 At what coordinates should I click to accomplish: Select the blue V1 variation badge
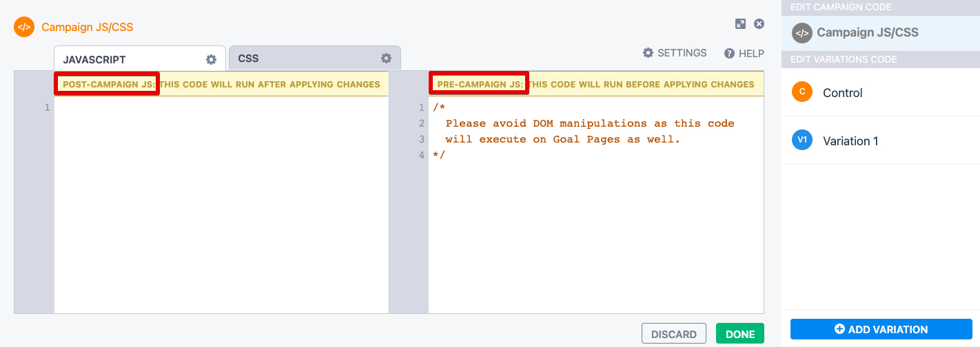click(x=802, y=140)
